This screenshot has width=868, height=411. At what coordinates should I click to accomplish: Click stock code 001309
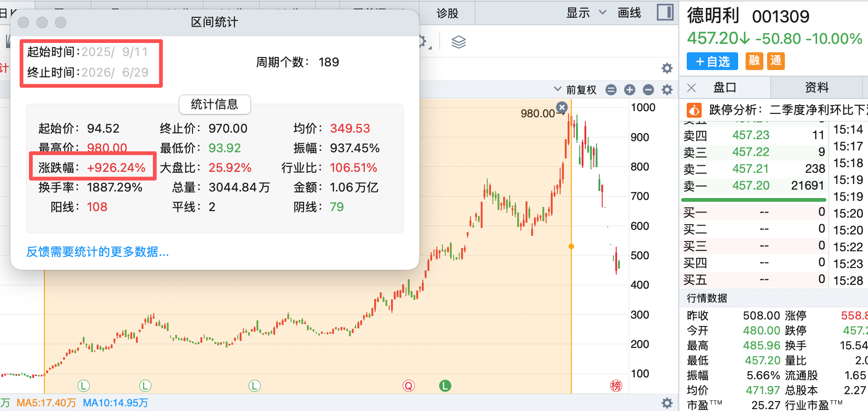pyautogui.click(x=781, y=17)
